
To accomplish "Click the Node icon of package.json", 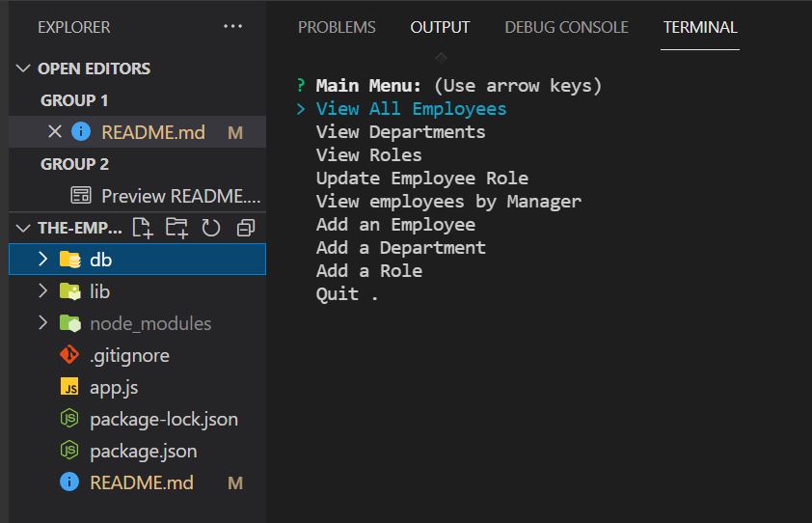I will coord(69,451).
